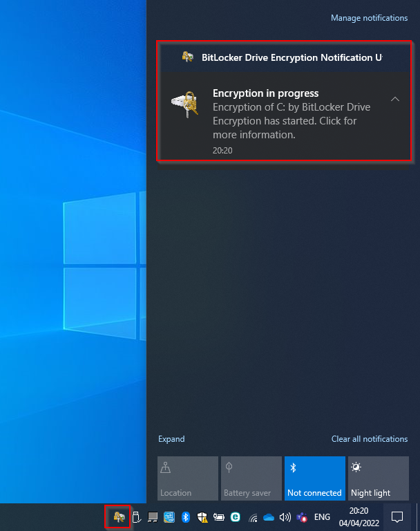Open the volume speaker icon
Viewport: 420px width, 531px height.
tap(285, 516)
